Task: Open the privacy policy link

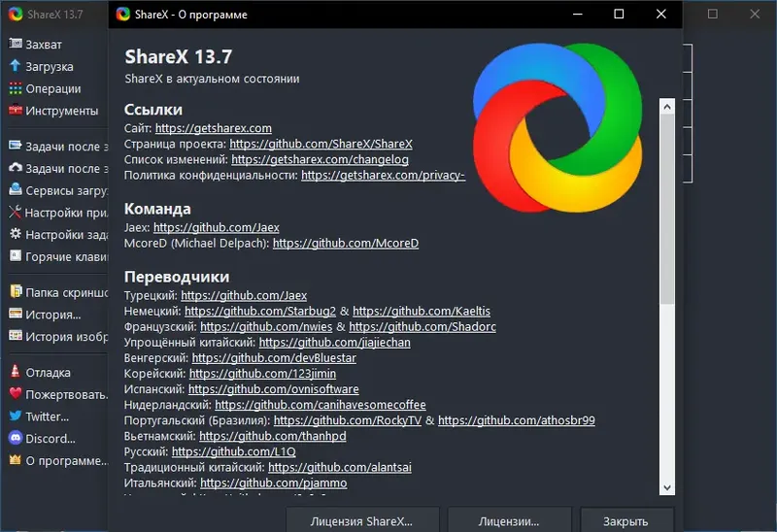Action: point(383,176)
